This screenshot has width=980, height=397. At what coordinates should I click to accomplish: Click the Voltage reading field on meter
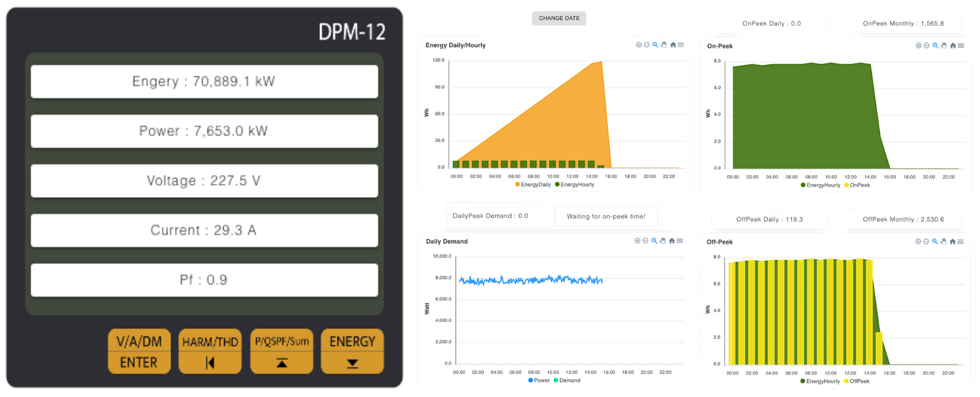point(204,181)
